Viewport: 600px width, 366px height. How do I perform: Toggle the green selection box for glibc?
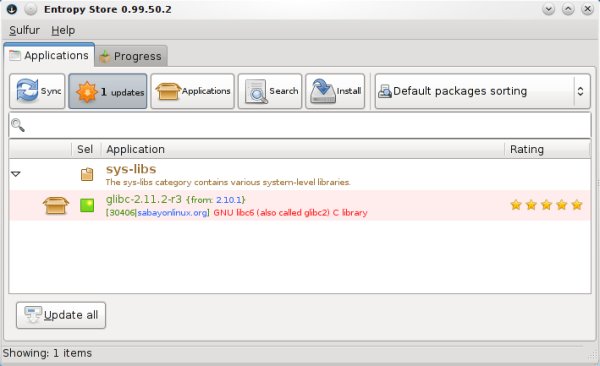pos(87,206)
